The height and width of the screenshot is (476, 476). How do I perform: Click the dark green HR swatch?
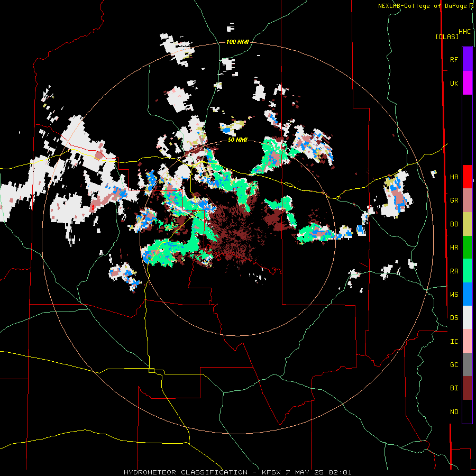point(467,248)
